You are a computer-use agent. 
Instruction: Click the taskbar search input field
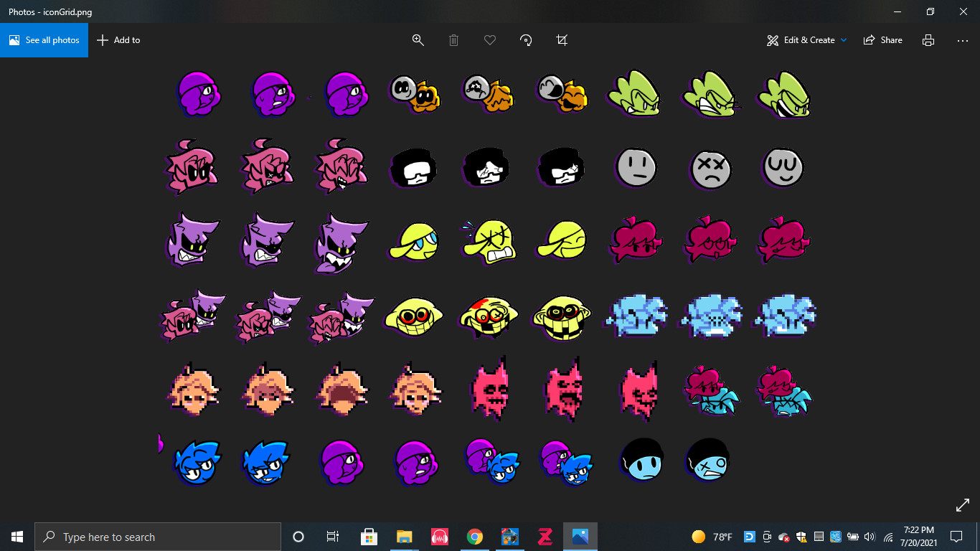click(x=158, y=537)
